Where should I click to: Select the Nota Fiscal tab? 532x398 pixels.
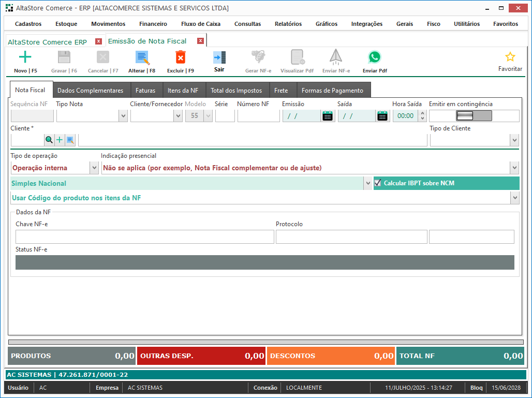(30, 90)
